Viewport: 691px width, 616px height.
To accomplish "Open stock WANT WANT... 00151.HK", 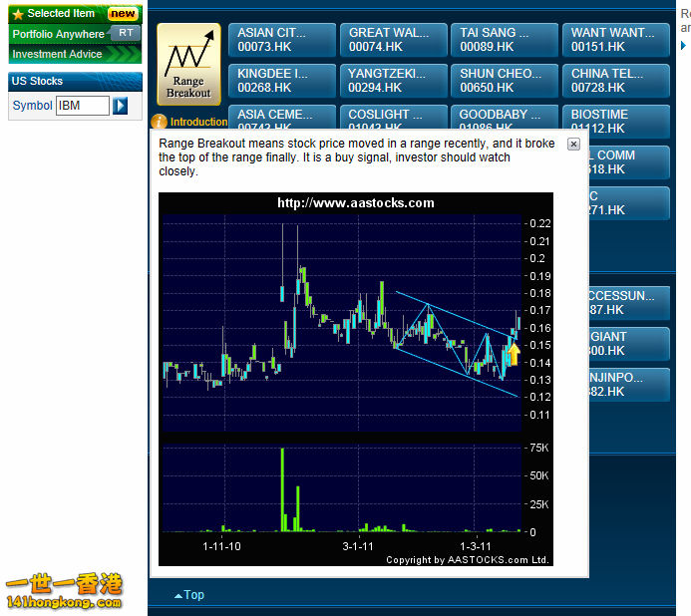I will pyautogui.click(x=616, y=40).
